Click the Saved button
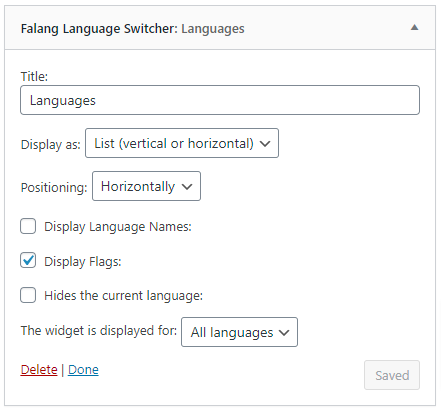441x408 pixels. tap(392, 375)
